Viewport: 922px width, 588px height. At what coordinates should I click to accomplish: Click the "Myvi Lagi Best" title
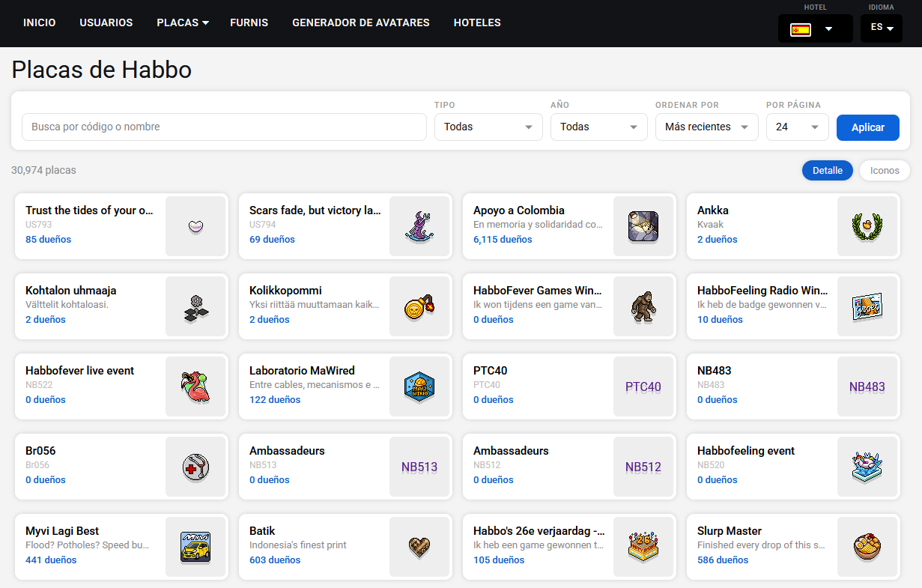click(62, 531)
